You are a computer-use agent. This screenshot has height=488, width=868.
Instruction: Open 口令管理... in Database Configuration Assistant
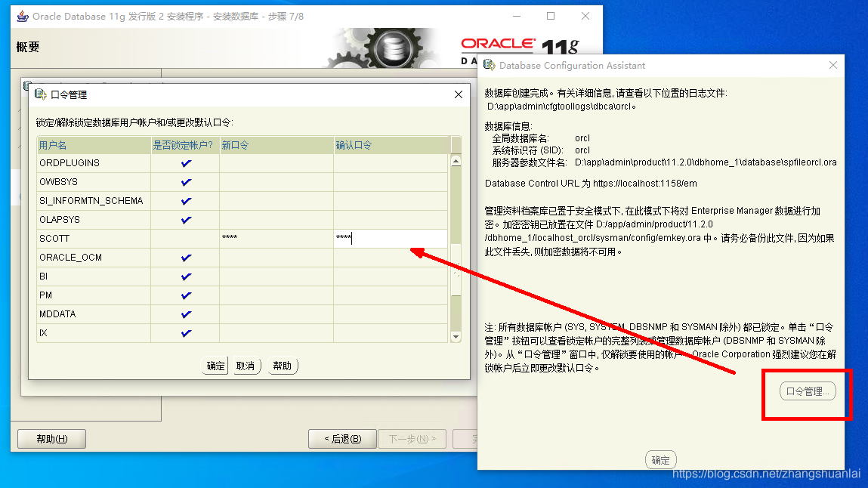tap(808, 391)
